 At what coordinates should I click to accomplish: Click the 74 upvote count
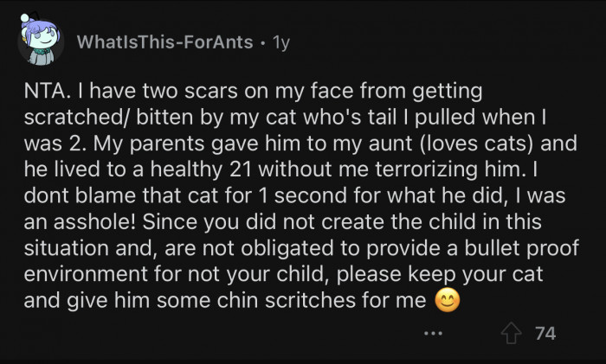tap(546, 332)
